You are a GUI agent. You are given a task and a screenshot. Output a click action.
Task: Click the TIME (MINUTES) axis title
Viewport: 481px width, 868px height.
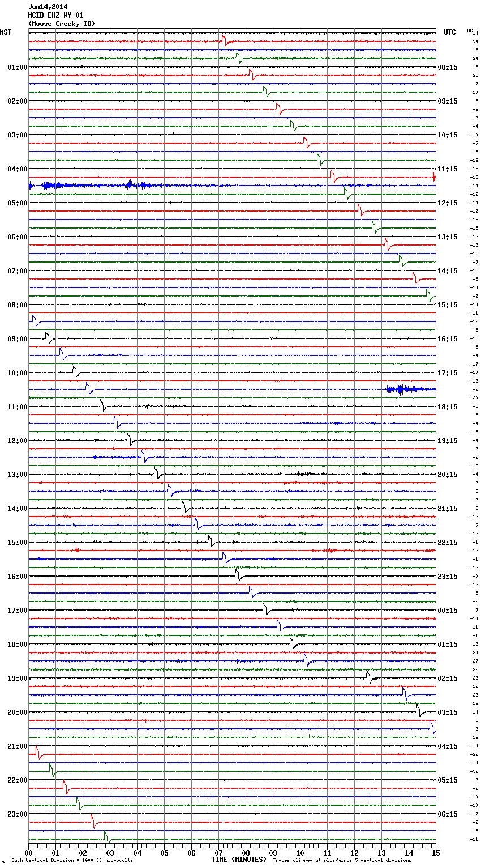238,860
